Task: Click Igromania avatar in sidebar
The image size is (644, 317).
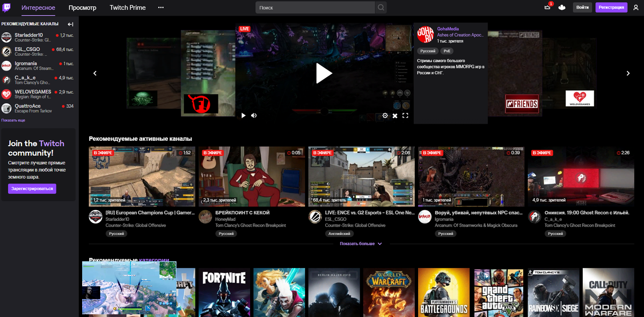Action: (x=6, y=66)
